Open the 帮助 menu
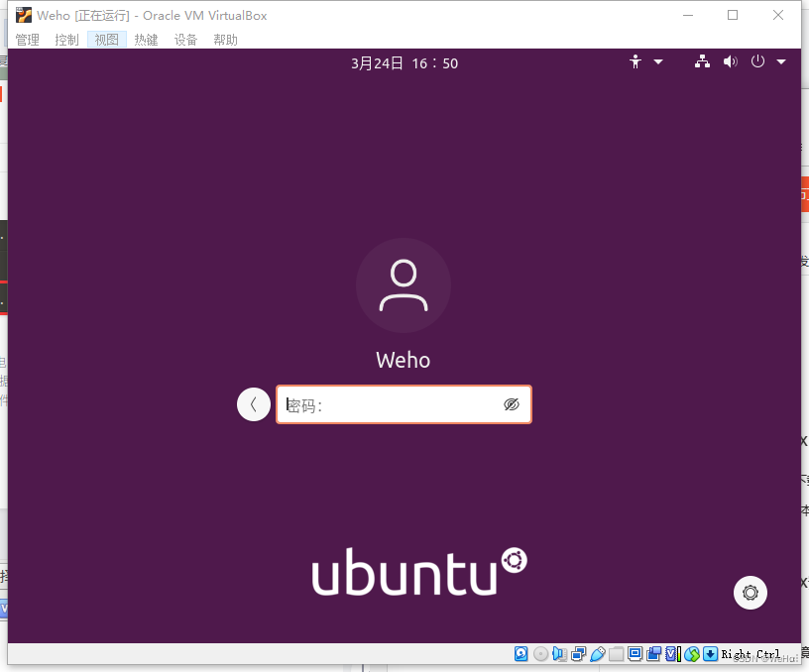 [x=225, y=40]
